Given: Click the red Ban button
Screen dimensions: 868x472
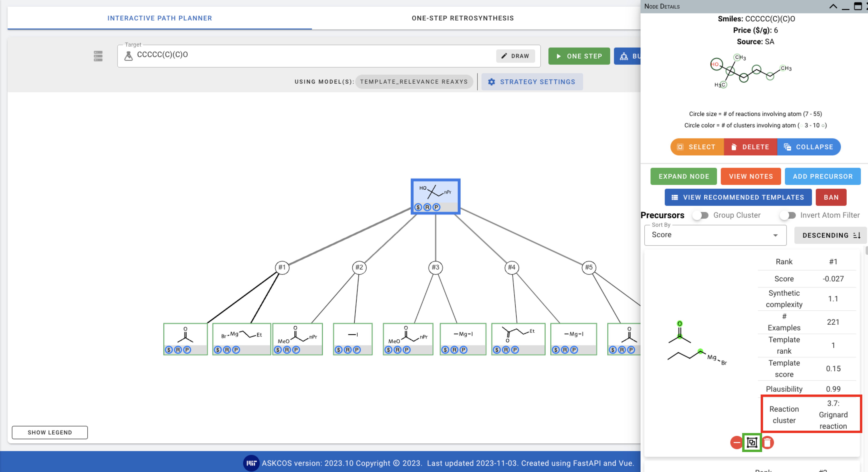Looking at the screenshot, I should point(831,197).
